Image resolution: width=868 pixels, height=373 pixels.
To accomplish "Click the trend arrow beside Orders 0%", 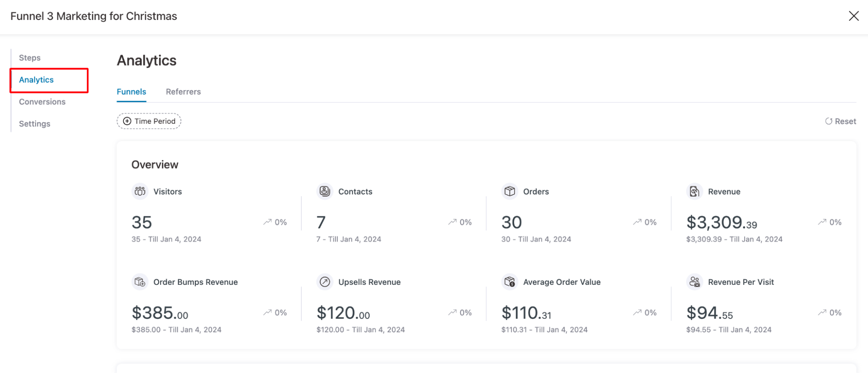I will point(637,222).
